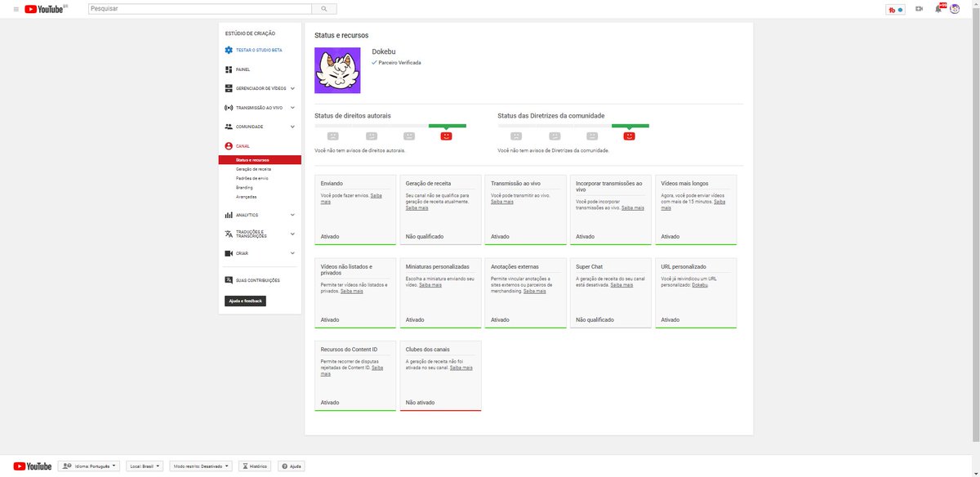
Task: Open the Local: Brasil dropdown
Action: pyautogui.click(x=145, y=466)
